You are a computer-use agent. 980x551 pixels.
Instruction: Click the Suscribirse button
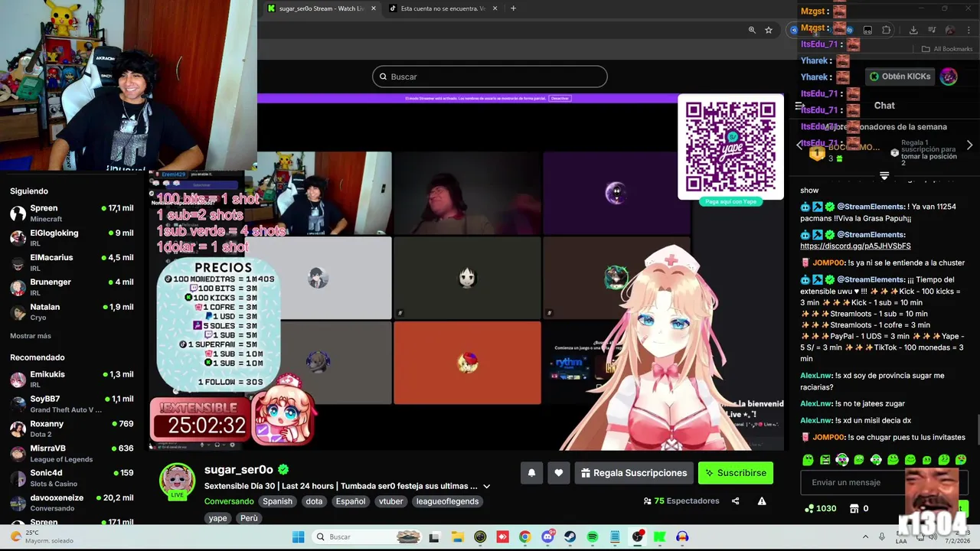[736, 473]
